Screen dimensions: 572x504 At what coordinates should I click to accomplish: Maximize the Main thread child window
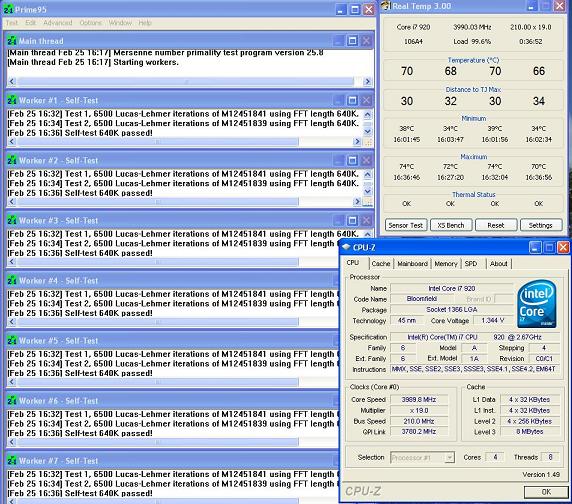coord(352,41)
